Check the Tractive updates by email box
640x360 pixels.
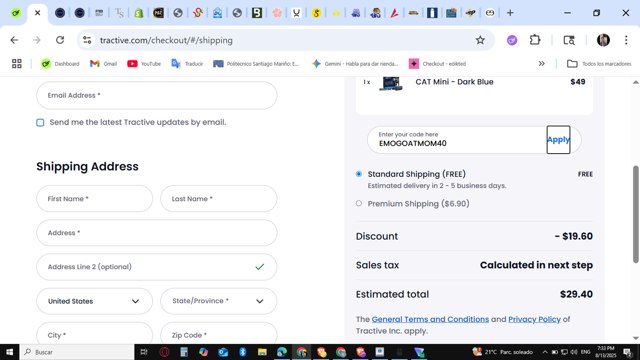(40, 122)
